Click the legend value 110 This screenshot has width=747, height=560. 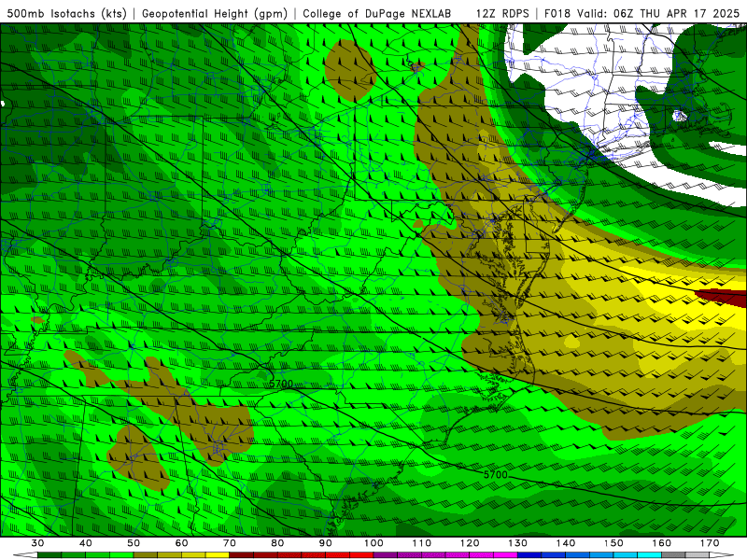(x=422, y=543)
